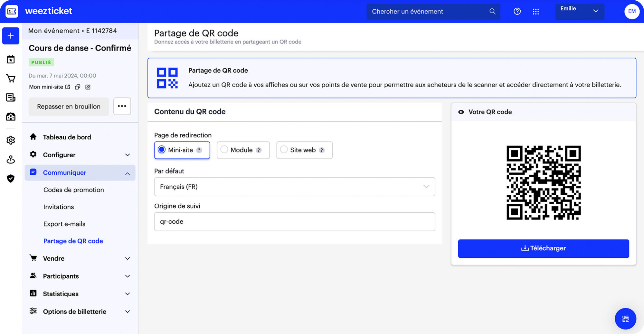Image resolution: width=644 pixels, height=334 pixels.
Task: Select the Module radio option
Action: tap(224, 150)
